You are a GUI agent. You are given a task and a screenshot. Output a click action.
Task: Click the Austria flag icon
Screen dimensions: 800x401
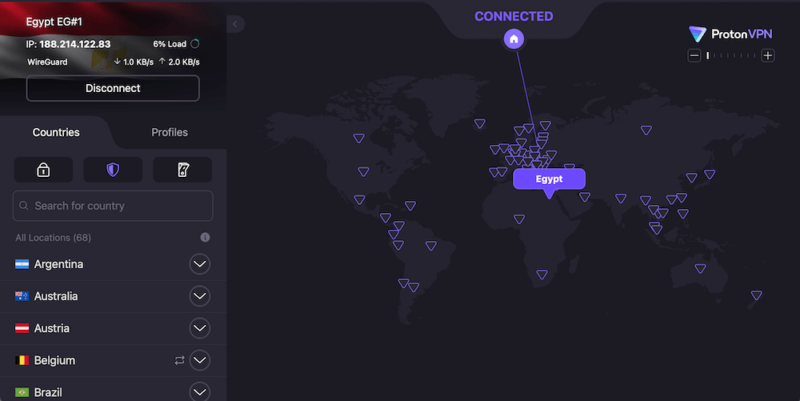tap(22, 328)
